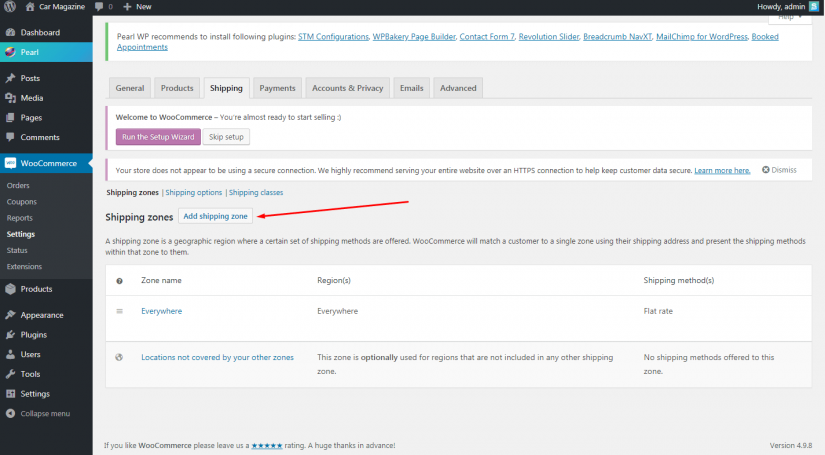Open Extensions in WooCommerce submenu
This screenshot has width=825, height=455.
click(x=24, y=267)
